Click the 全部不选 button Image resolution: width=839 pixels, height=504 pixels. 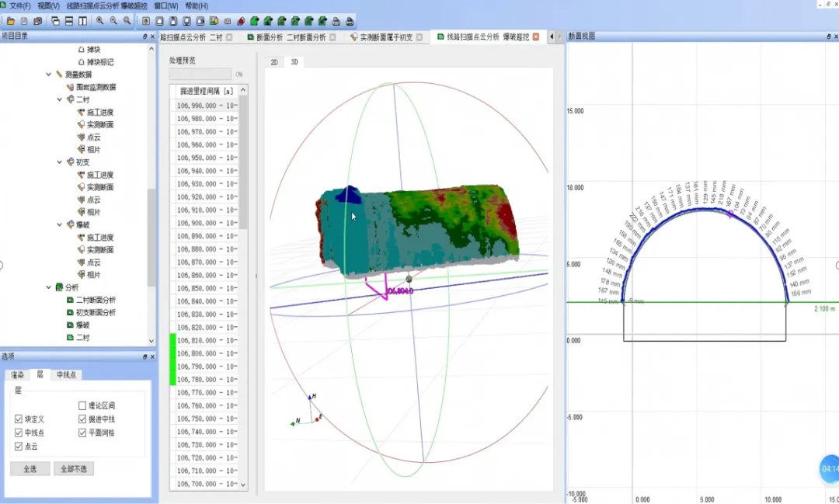click(74, 469)
